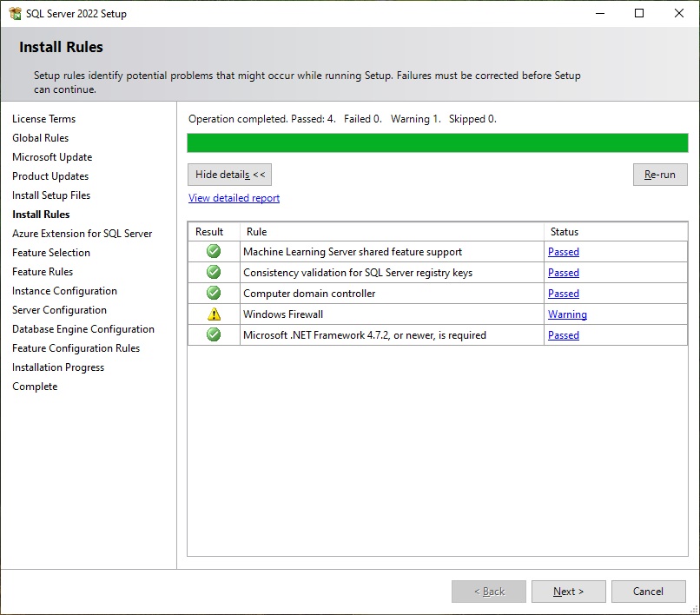Click the yellow warning icon for Windows Firewall
This screenshot has height=615, width=700.
pos(214,314)
